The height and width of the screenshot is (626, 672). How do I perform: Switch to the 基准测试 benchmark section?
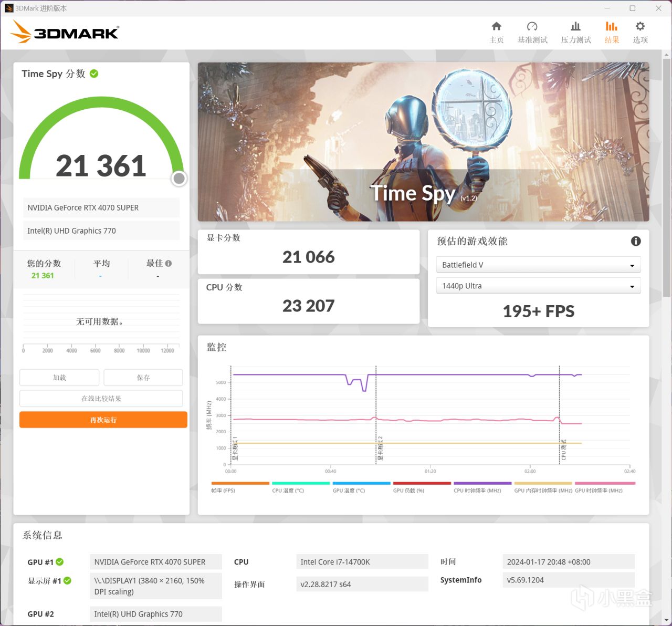[x=532, y=32]
